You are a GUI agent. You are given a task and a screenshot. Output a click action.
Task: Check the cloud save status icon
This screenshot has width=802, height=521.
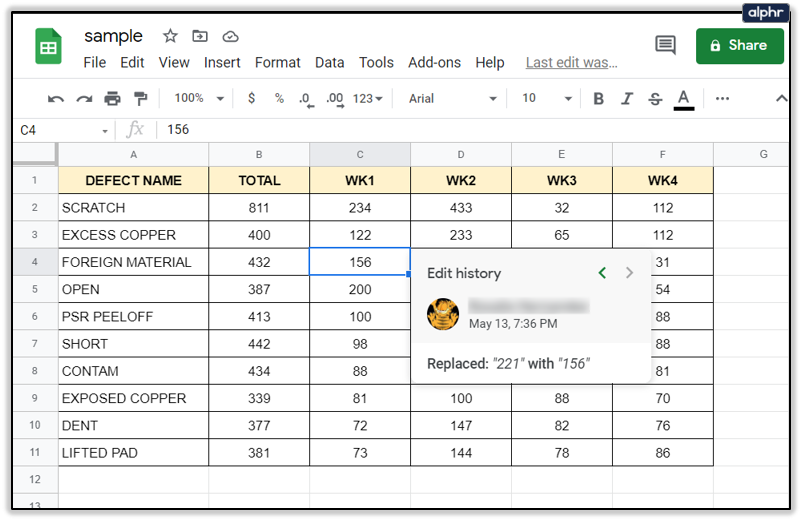tap(230, 36)
